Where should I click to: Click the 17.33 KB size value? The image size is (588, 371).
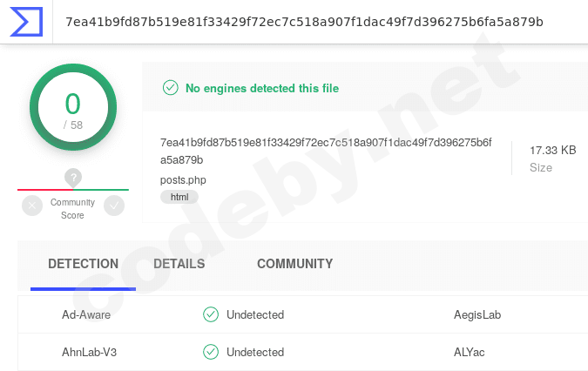coord(552,151)
